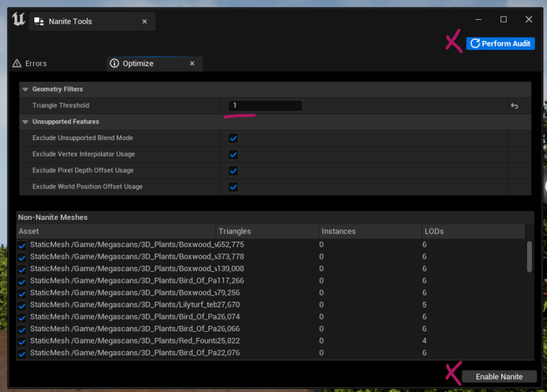Screen dimensions: 547x392
Task: Click the Triangle Threshold input field
Action: pyautogui.click(x=265, y=106)
